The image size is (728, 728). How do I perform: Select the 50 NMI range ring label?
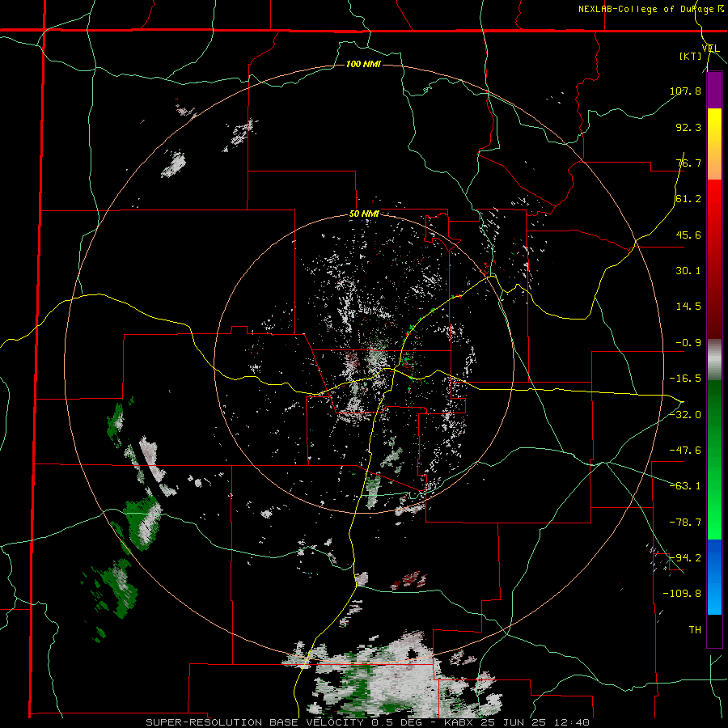pyautogui.click(x=364, y=214)
